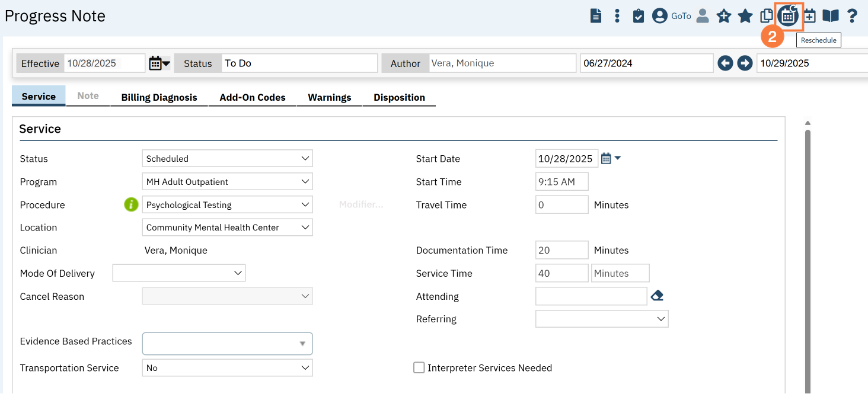
Task: Click the Reschedule calendar icon
Action: 788,16
